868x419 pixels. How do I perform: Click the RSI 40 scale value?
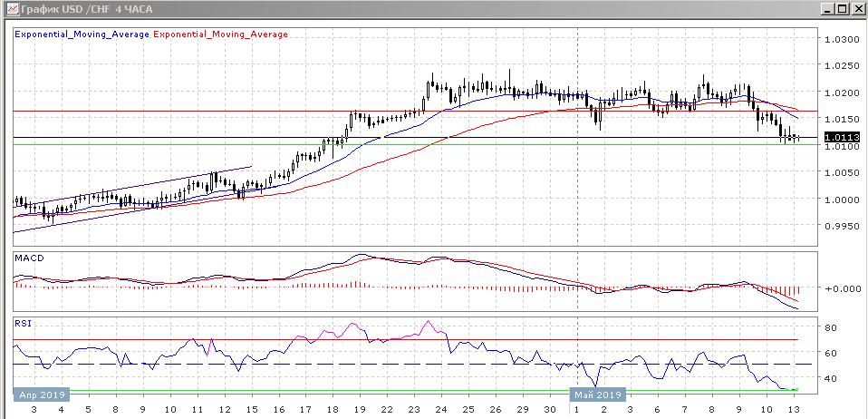[x=830, y=378]
